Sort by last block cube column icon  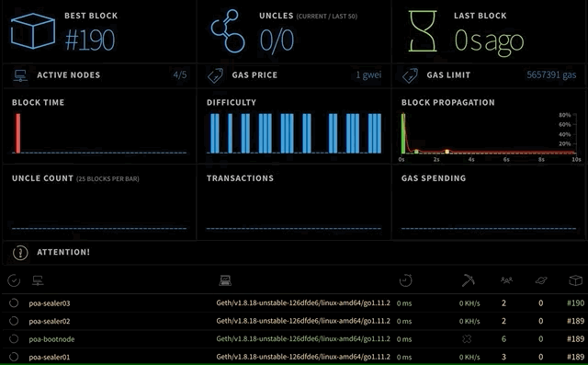click(575, 280)
